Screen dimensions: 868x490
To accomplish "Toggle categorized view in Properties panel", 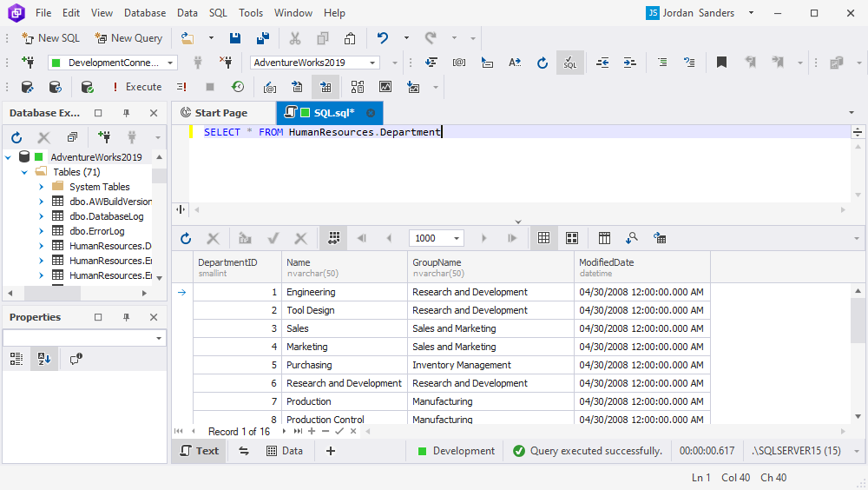I will point(16,359).
